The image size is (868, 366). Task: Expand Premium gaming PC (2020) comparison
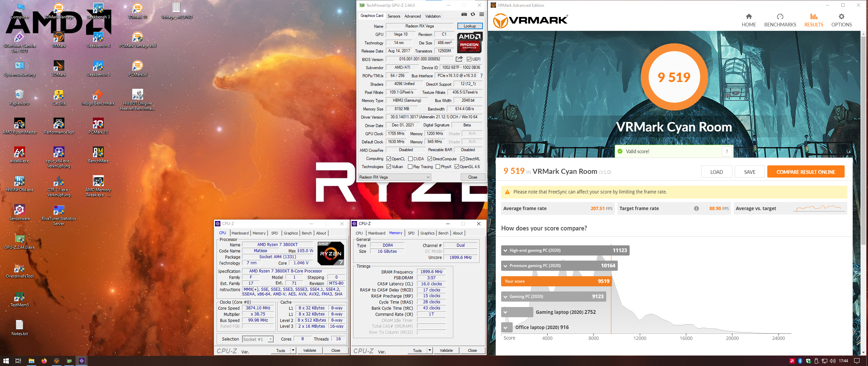(506, 266)
